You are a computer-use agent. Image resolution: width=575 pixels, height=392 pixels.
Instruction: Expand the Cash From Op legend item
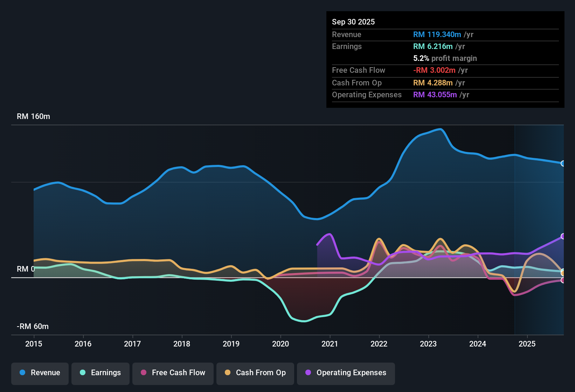255,373
